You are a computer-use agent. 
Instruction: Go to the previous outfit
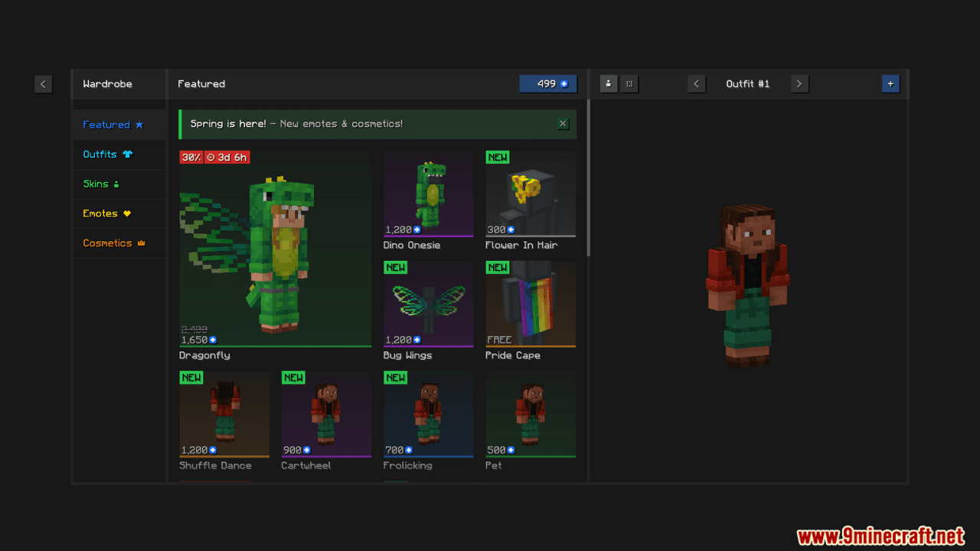(696, 84)
